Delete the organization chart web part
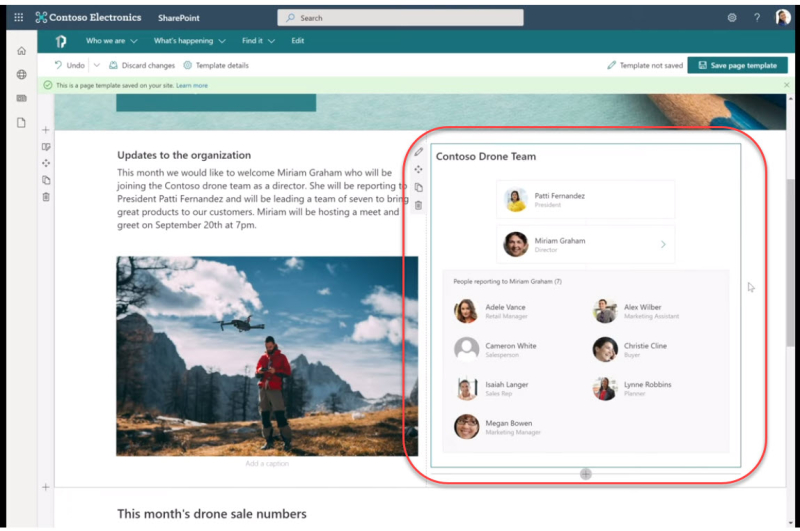 (418, 205)
